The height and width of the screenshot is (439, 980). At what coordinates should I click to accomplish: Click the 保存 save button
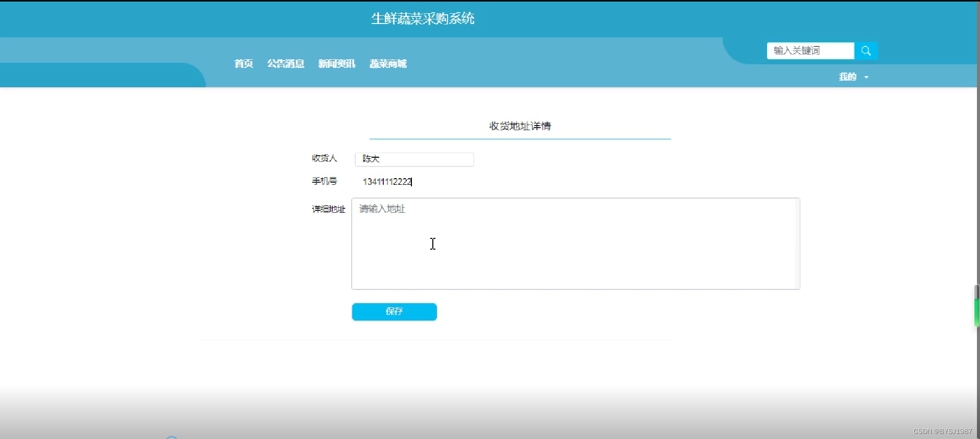click(x=394, y=312)
